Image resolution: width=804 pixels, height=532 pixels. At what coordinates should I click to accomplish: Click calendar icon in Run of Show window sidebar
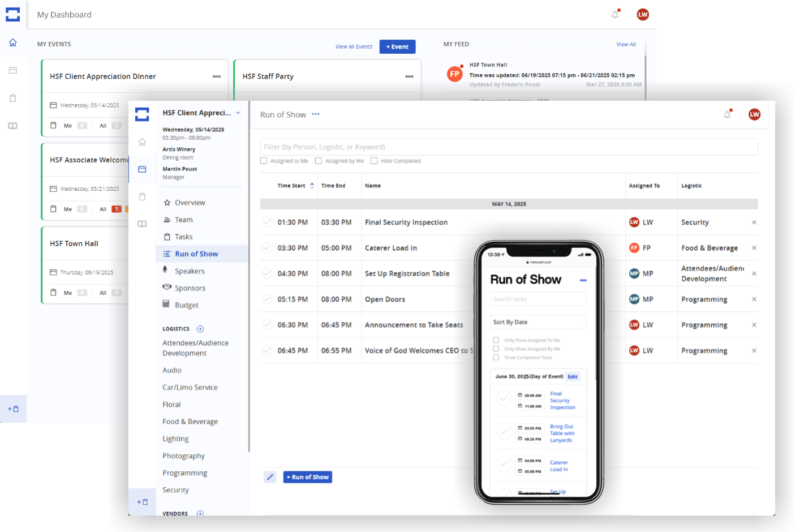142,169
